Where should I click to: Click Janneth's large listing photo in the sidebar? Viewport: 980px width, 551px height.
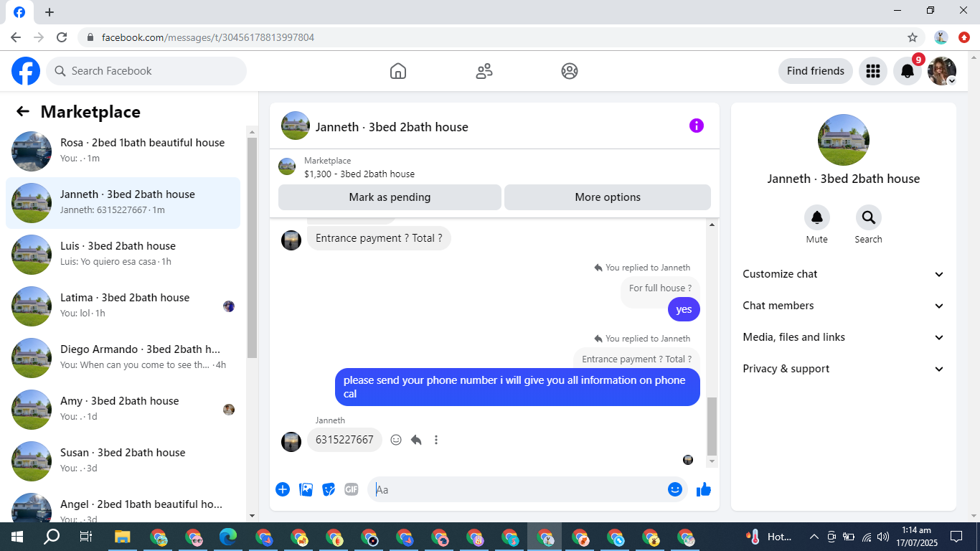pyautogui.click(x=844, y=140)
